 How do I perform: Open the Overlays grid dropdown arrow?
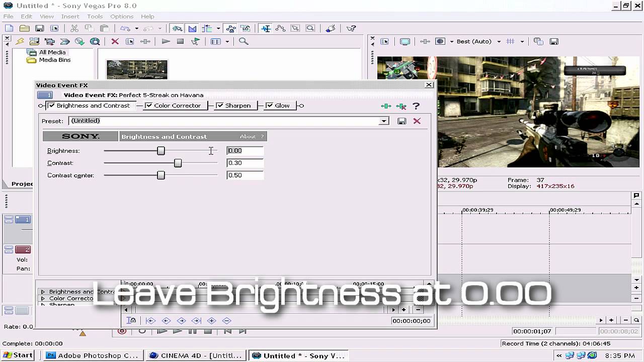pos(522,41)
